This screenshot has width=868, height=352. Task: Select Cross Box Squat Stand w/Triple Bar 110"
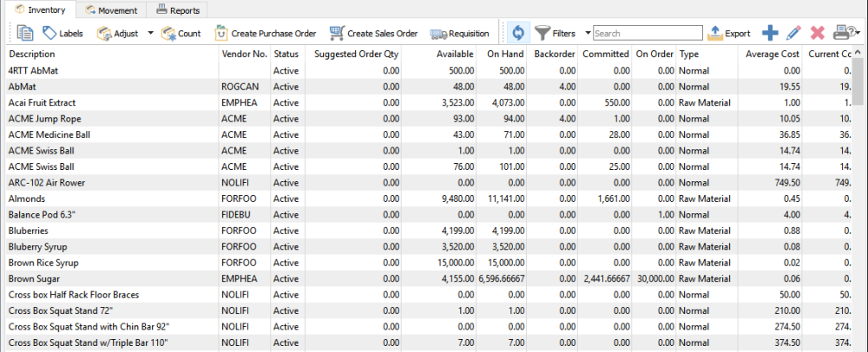pos(429,342)
